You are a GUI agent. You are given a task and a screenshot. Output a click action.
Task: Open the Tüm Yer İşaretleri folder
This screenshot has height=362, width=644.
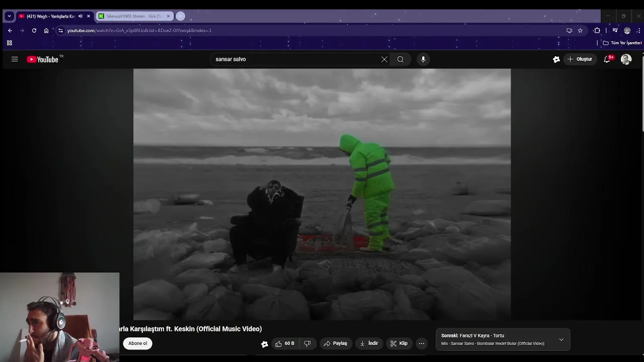622,43
